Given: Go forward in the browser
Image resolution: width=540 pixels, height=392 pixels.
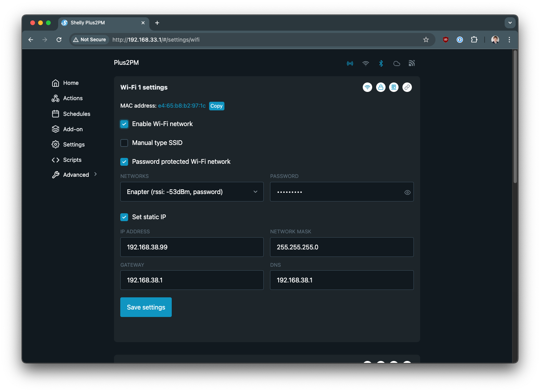Looking at the screenshot, I should coord(45,40).
